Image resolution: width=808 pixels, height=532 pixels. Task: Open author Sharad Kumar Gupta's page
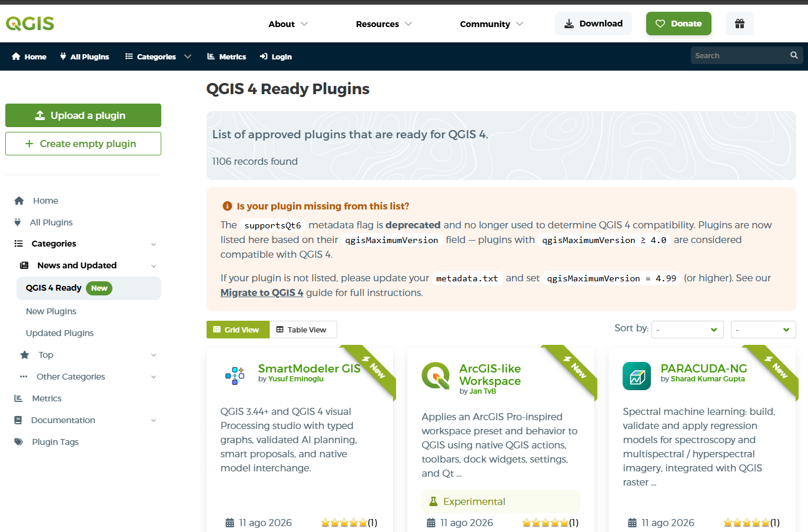pyautogui.click(x=708, y=379)
